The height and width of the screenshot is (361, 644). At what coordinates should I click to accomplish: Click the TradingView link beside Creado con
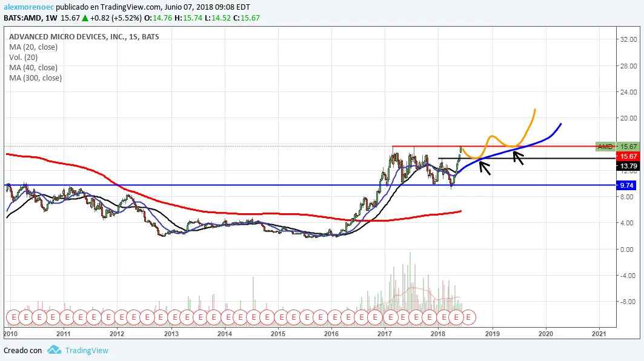coord(87,350)
